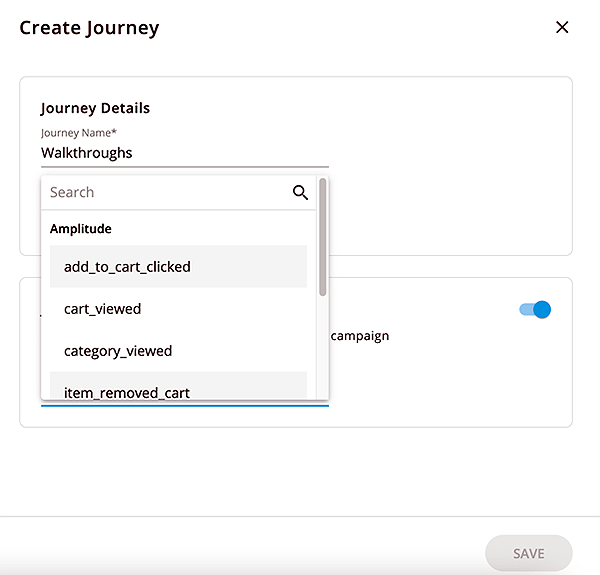Click the blue-underlined dropdown field edge
600x575 pixels.
[185, 403]
